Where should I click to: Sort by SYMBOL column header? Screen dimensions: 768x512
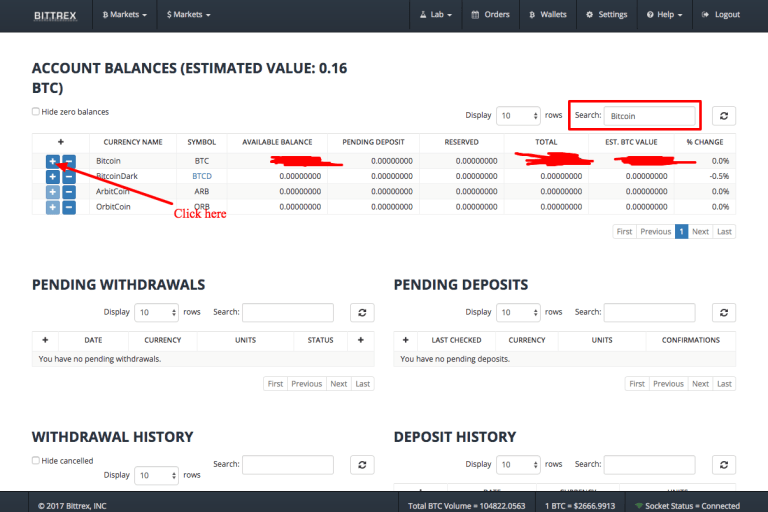(202, 142)
